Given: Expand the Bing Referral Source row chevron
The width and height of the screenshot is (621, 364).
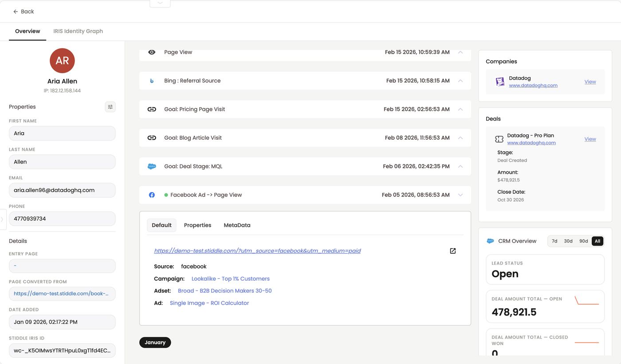Looking at the screenshot, I should (460, 81).
